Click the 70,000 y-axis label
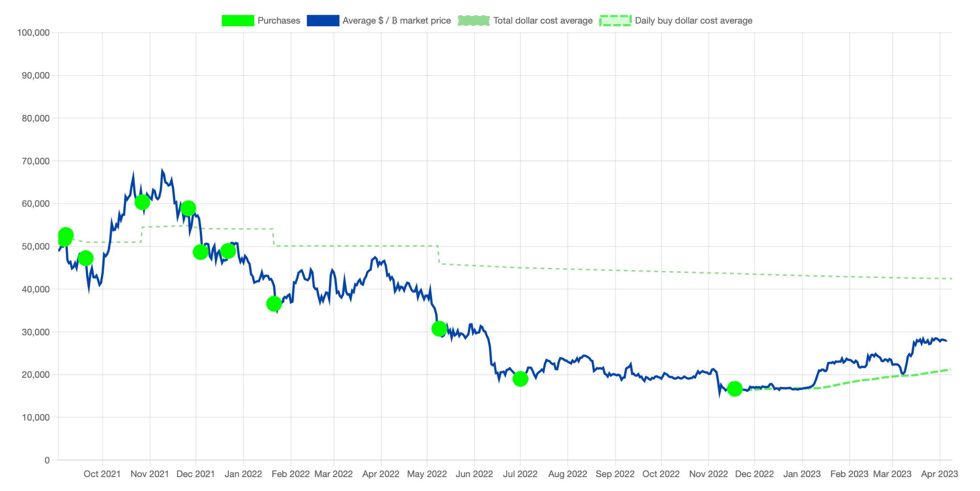The height and width of the screenshot is (491, 980). click(x=36, y=161)
